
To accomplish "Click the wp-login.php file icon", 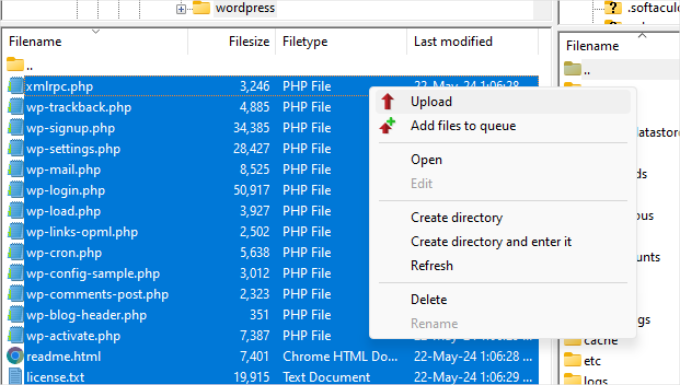I will click(x=16, y=190).
